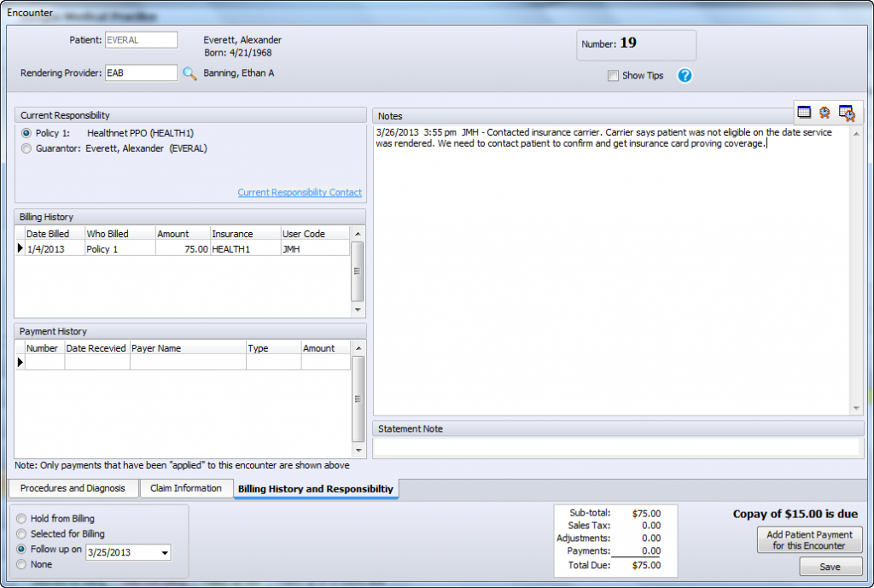Viewport: 874px width, 588px height.
Task: Select the record marker on the 1/4/2013 billing row
Action: pos(19,247)
